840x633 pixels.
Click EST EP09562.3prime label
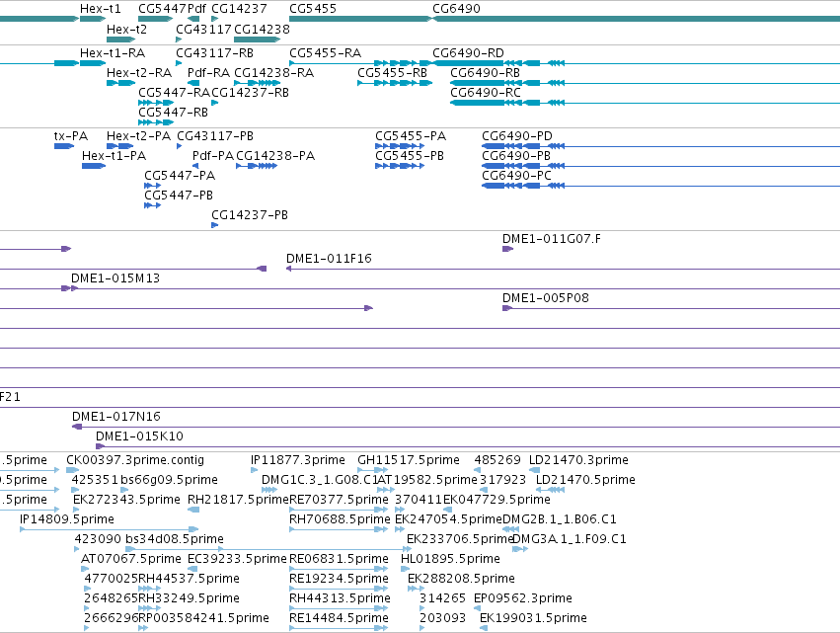523,597
